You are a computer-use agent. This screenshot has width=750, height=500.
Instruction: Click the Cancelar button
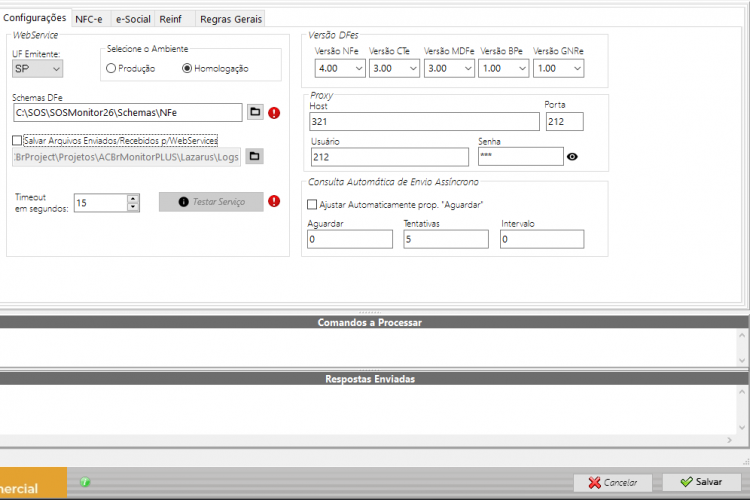point(613,482)
